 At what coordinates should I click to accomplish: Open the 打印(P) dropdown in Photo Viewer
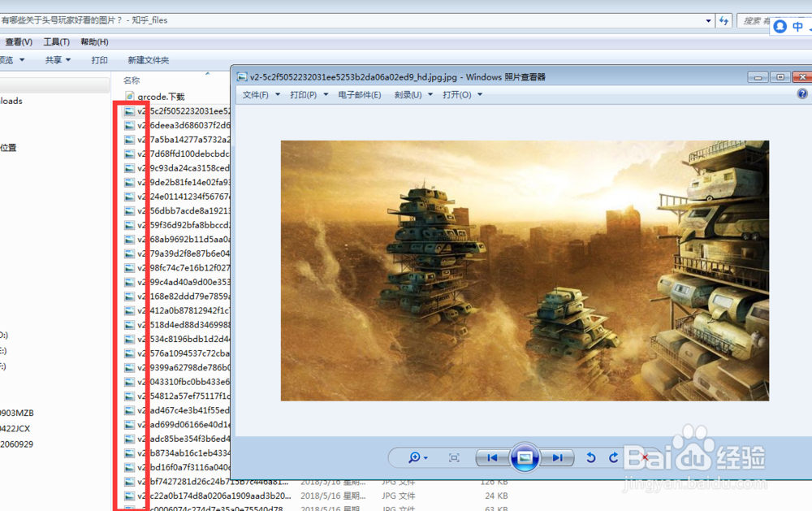(x=309, y=95)
